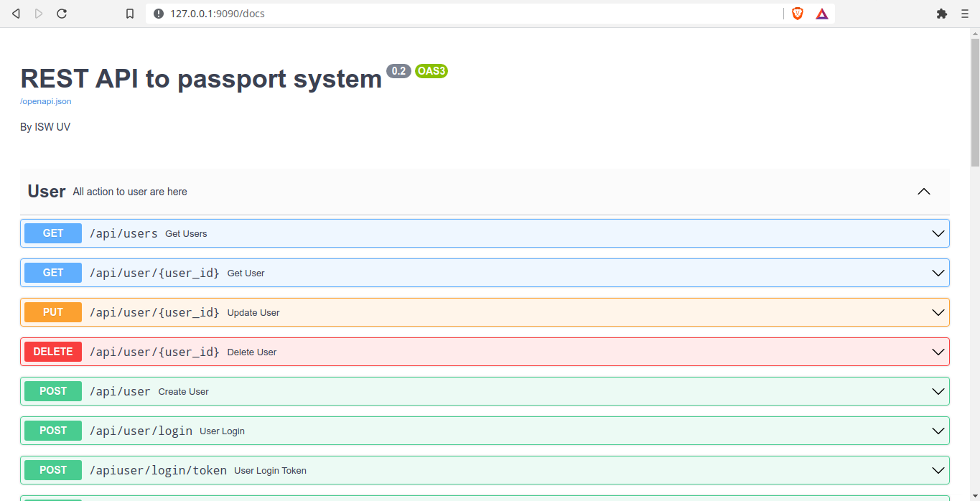This screenshot has height=501, width=980.
Task: Collapse the User section
Action: coord(923,192)
